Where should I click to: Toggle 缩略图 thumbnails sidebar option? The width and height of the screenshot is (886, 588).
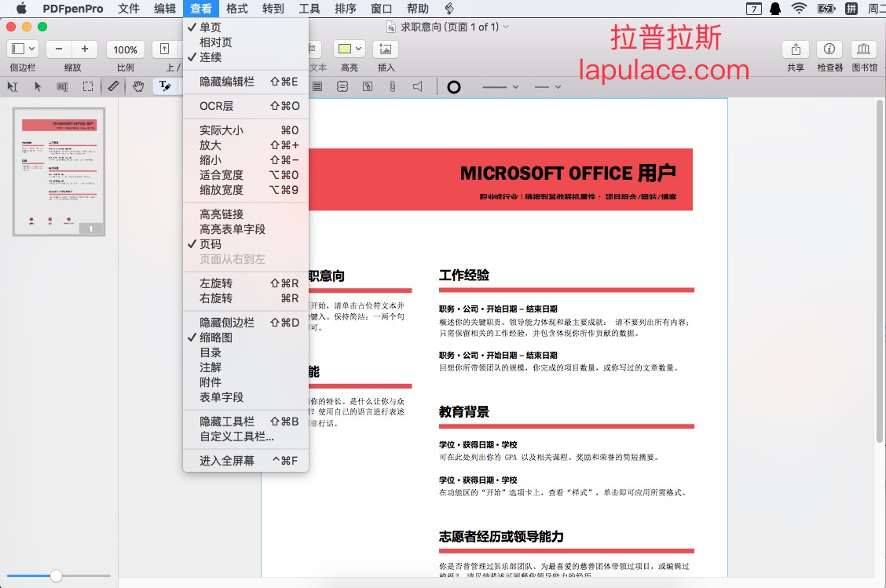(246, 338)
